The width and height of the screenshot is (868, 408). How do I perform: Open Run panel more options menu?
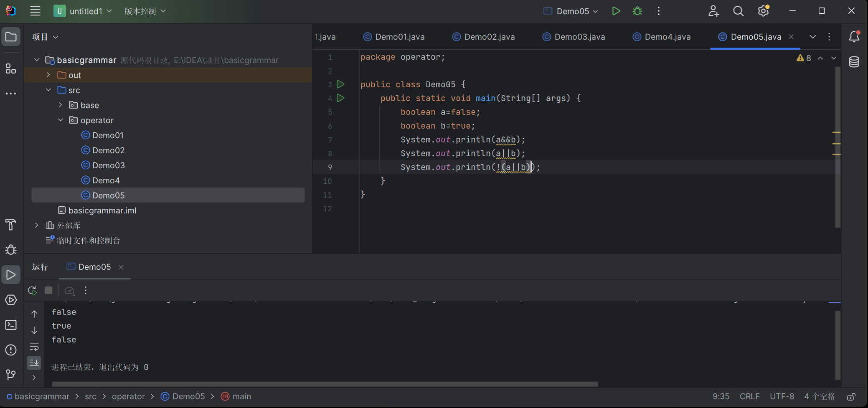click(x=86, y=290)
